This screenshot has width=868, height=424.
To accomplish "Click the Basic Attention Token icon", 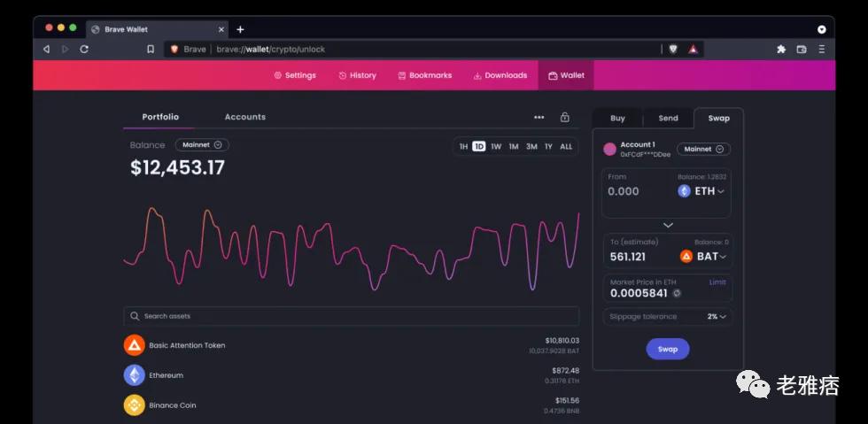I will click(x=134, y=345).
